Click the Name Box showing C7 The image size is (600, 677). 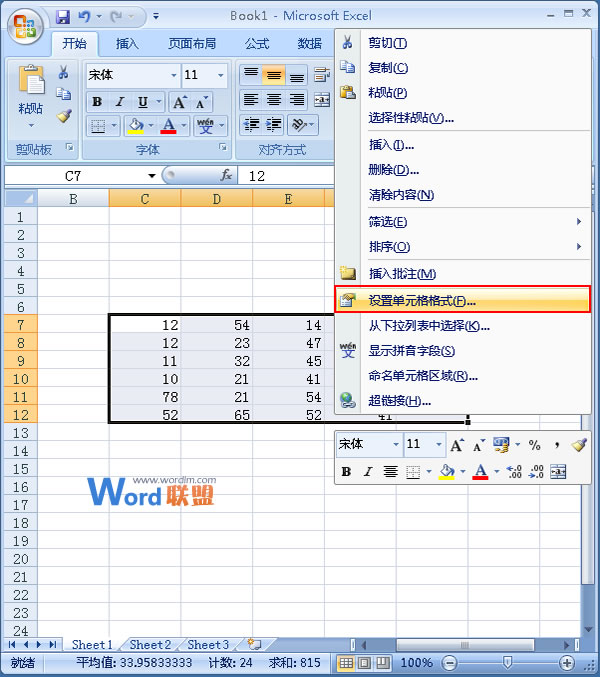point(73,176)
